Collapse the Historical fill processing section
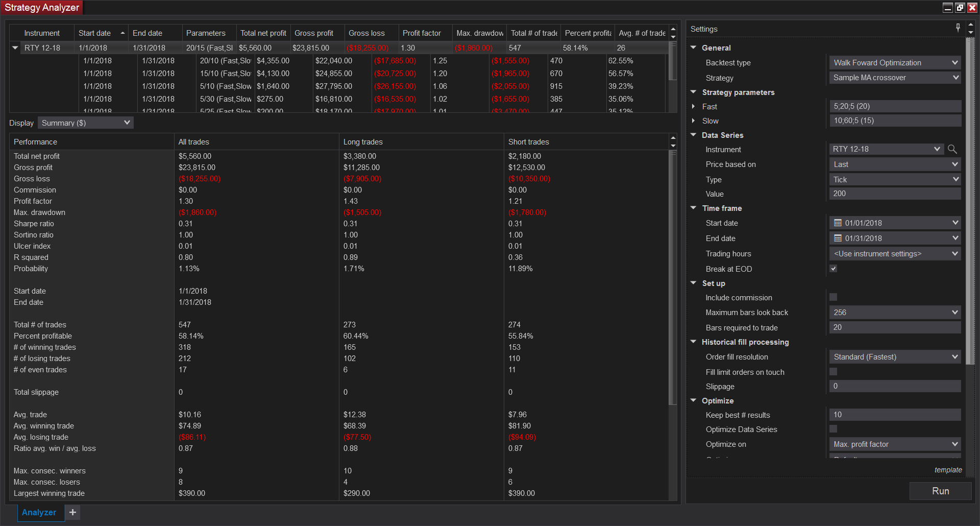Screen dimensions: 980x526 click(x=693, y=342)
